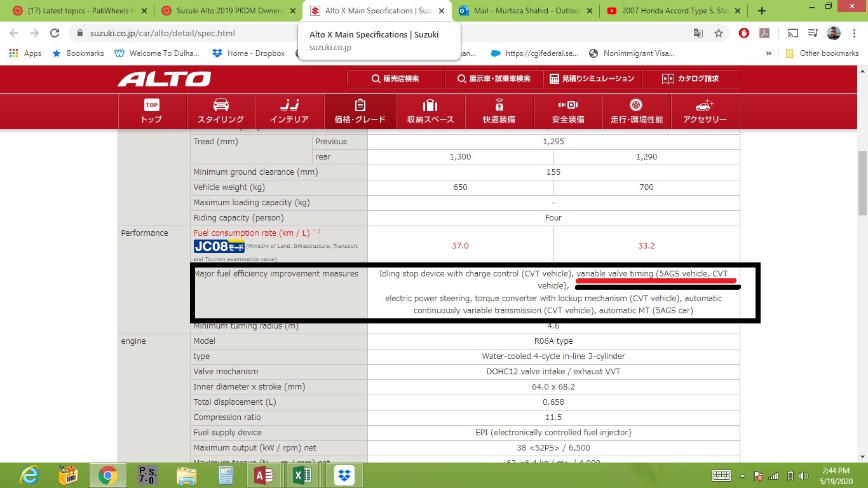Screen dimensions: 868x488
Task: Open Other bookmarks folder
Action: pos(822,53)
